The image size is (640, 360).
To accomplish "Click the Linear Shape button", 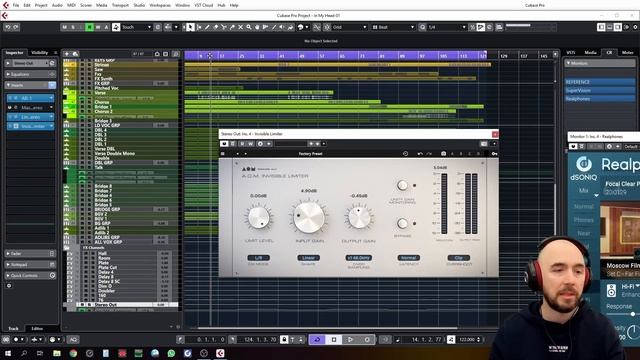I will point(309,258).
